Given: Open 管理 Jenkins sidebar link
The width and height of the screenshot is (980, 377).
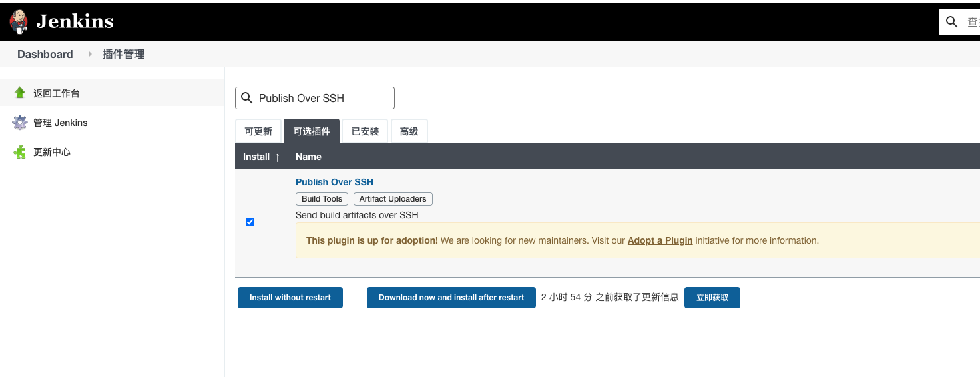Looking at the screenshot, I should click(61, 123).
